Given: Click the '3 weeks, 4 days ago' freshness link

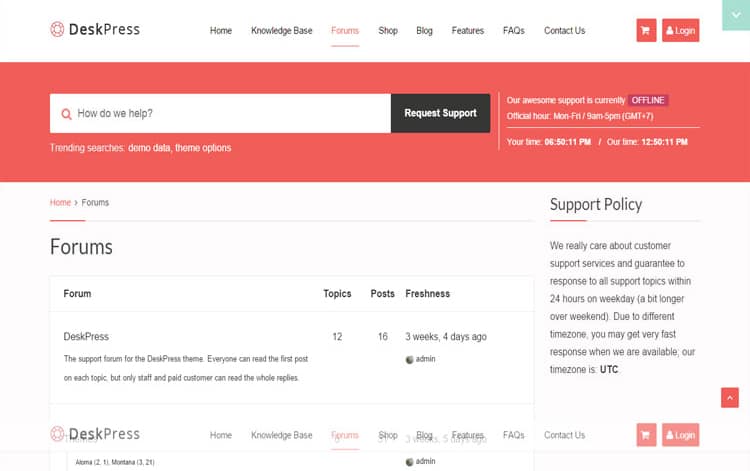Looking at the screenshot, I should (446, 337).
